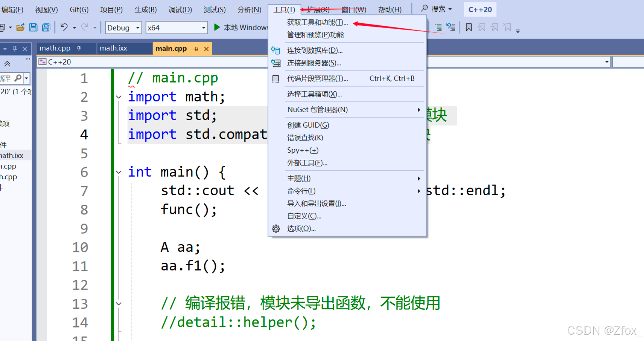The width and height of the screenshot is (644, 341).
Task: Redo the last undone edit
Action: (85, 27)
